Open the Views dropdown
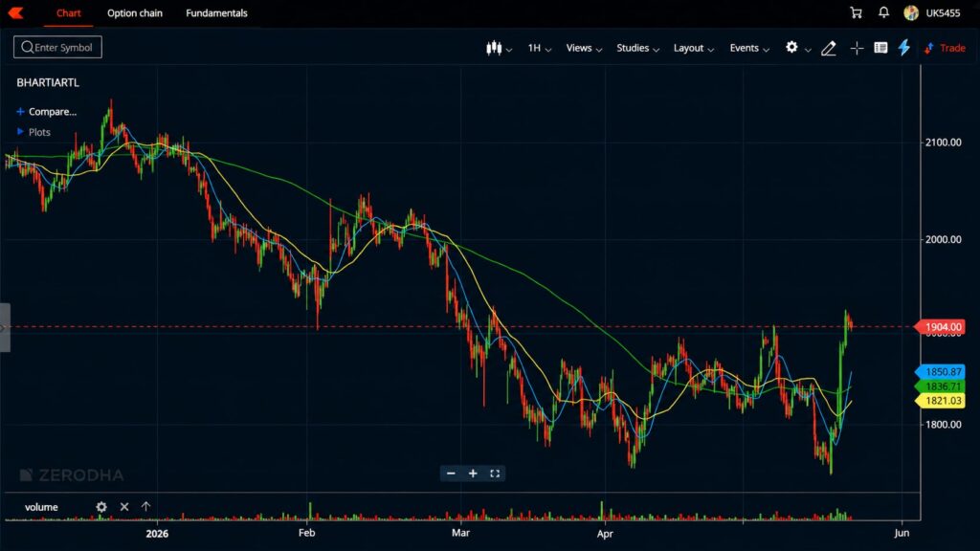This screenshot has height=551, width=980. coord(584,48)
